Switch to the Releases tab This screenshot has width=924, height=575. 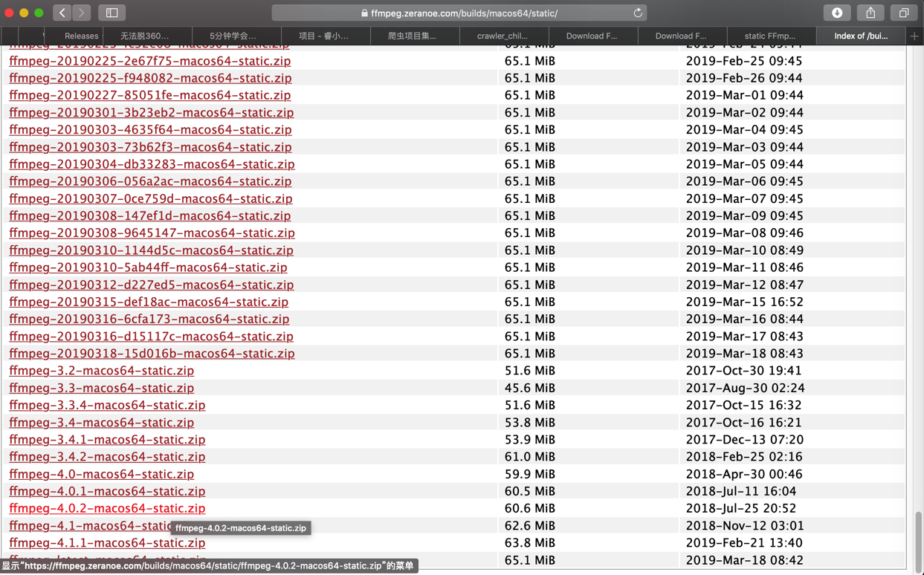point(80,35)
